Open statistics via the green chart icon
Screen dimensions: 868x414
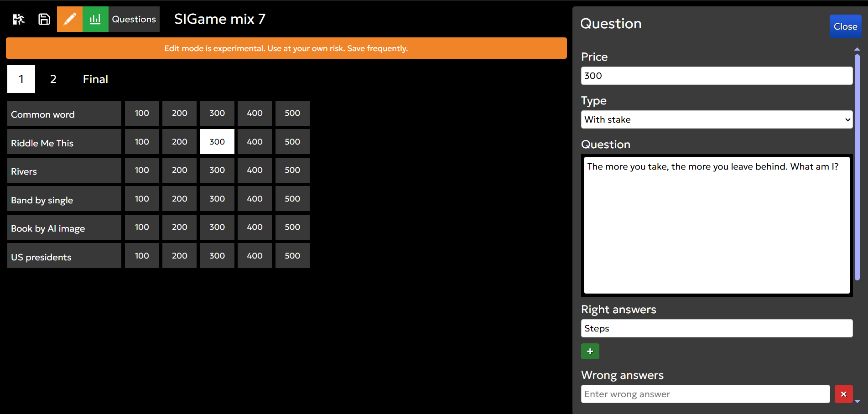point(95,19)
